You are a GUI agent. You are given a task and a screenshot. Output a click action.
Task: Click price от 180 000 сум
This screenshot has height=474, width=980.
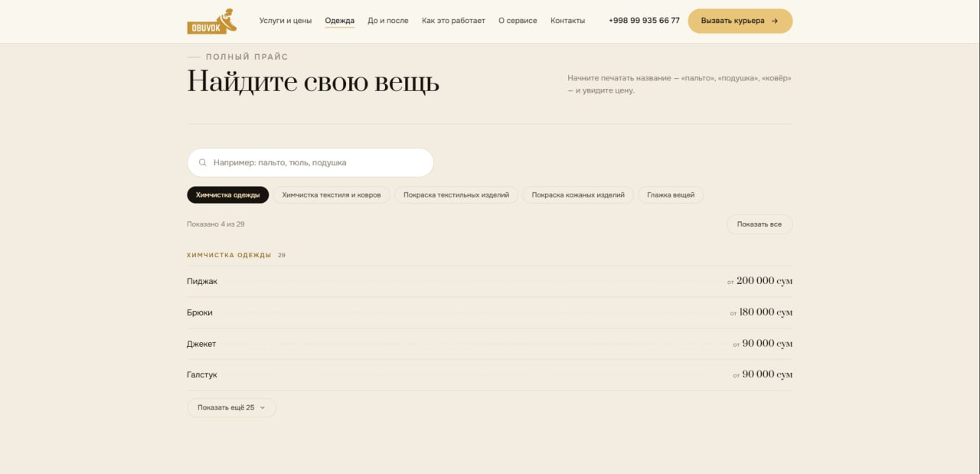pos(761,312)
